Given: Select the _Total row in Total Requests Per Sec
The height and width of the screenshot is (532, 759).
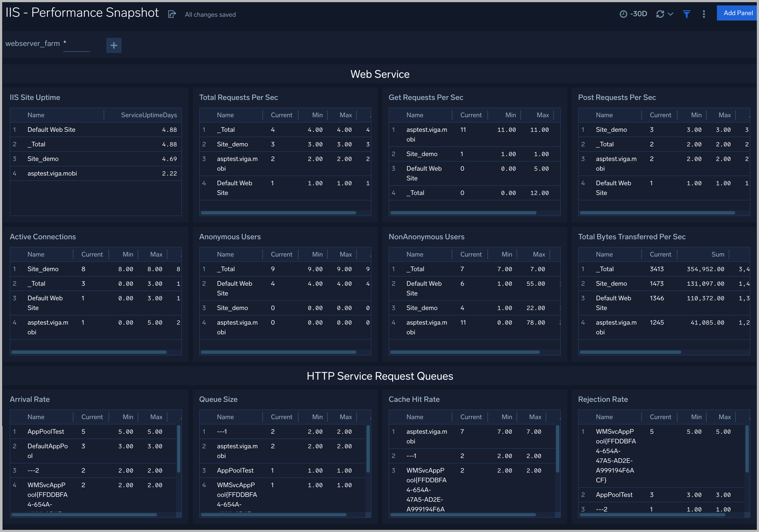Looking at the screenshot, I should (226, 130).
